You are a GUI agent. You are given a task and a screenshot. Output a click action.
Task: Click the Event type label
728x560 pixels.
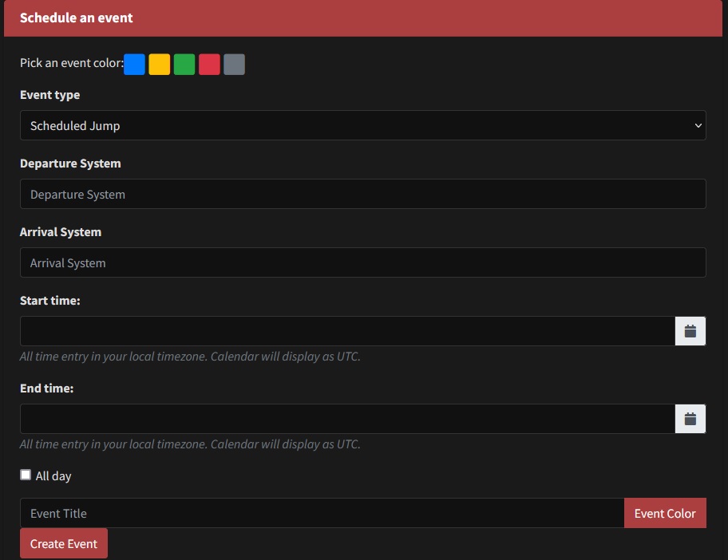[49, 95]
